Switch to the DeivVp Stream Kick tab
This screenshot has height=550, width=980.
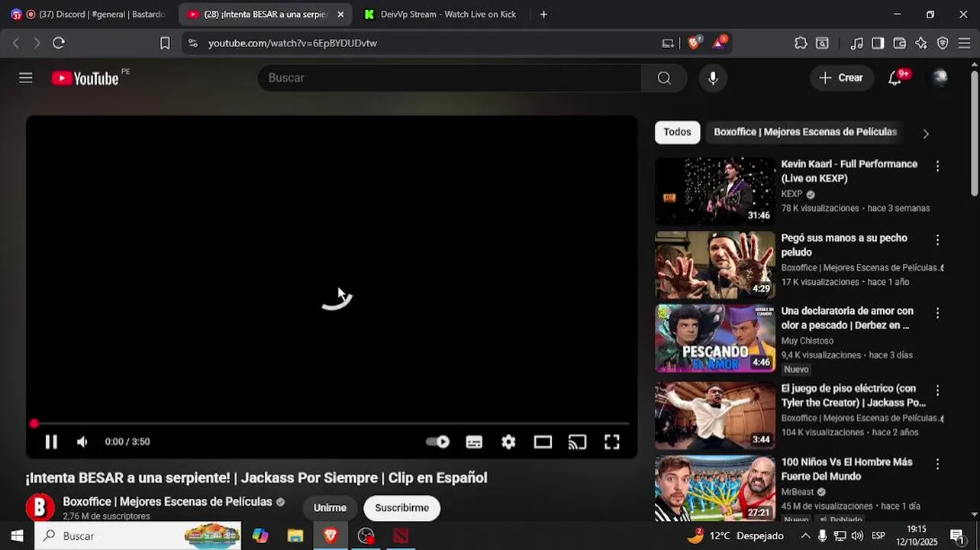click(443, 14)
